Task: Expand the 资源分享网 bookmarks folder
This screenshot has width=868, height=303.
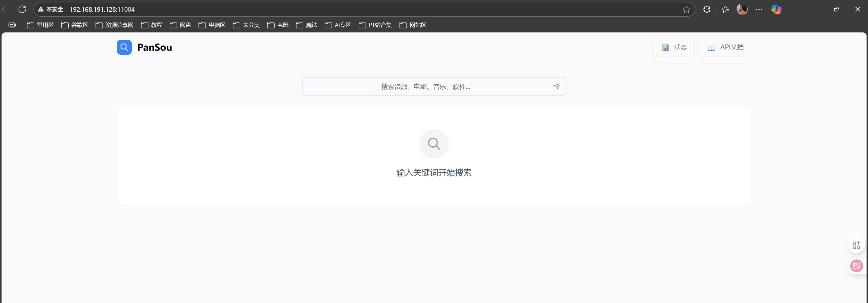Action: click(x=114, y=25)
